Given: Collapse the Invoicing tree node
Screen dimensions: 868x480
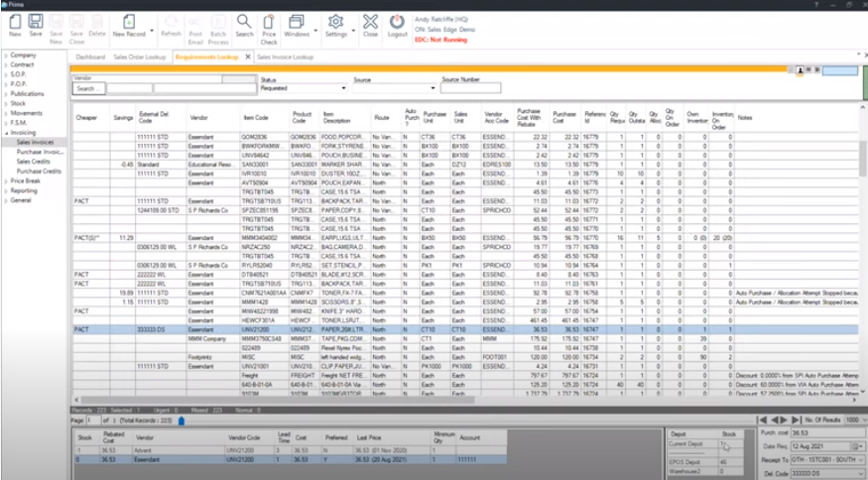Looking at the screenshot, I should pyautogui.click(x=6, y=133).
